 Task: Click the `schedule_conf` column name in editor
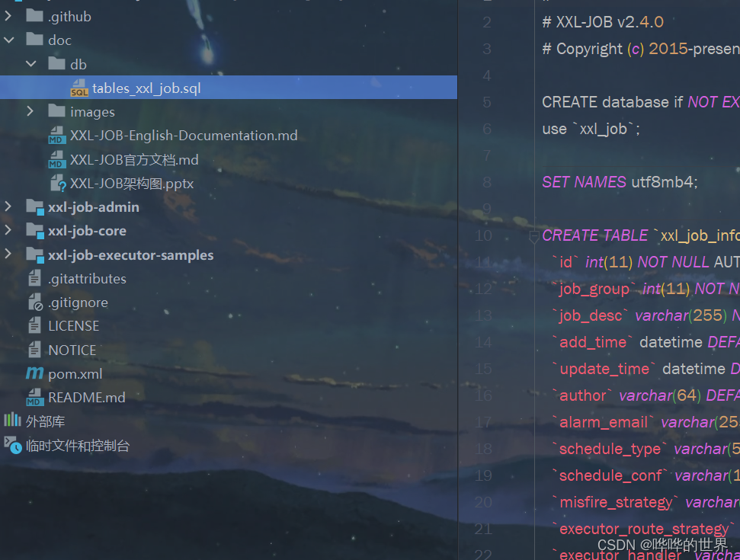(x=610, y=475)
